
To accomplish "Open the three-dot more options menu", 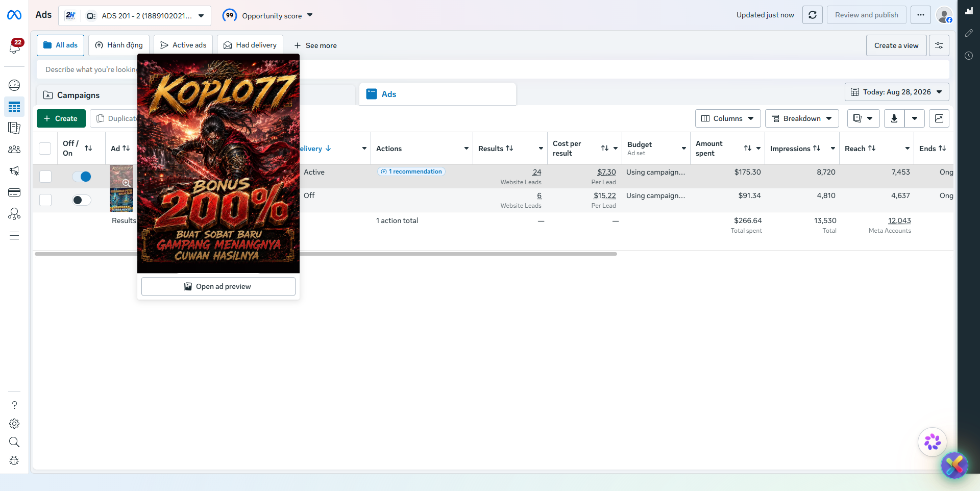I will [921, 15].
